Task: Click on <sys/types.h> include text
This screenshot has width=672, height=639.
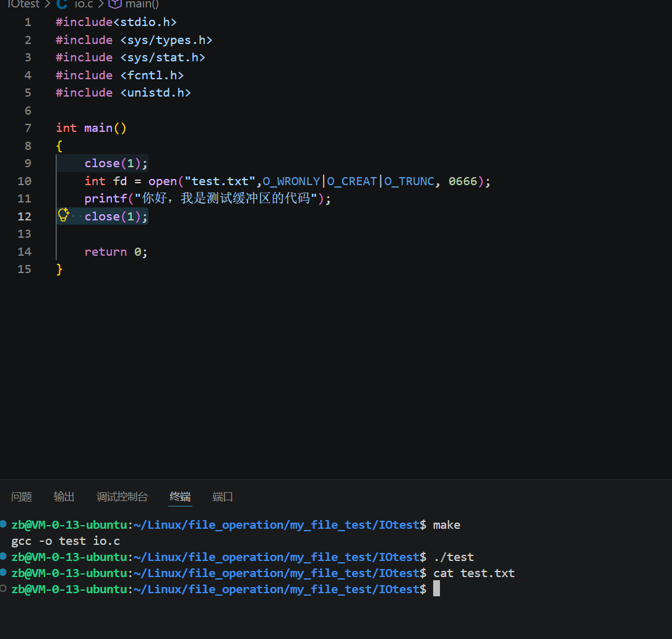Action: pos(166,40)
